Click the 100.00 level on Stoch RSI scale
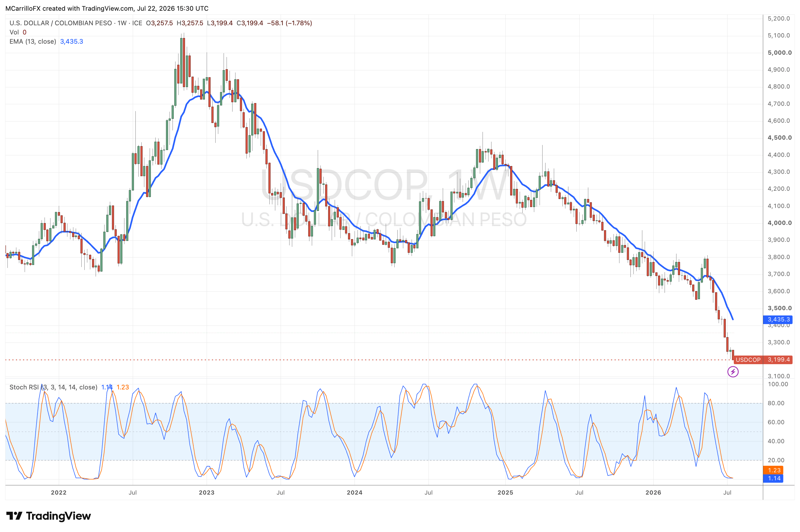The height and width of the screenshot is (532, 800). pos(778,384)
